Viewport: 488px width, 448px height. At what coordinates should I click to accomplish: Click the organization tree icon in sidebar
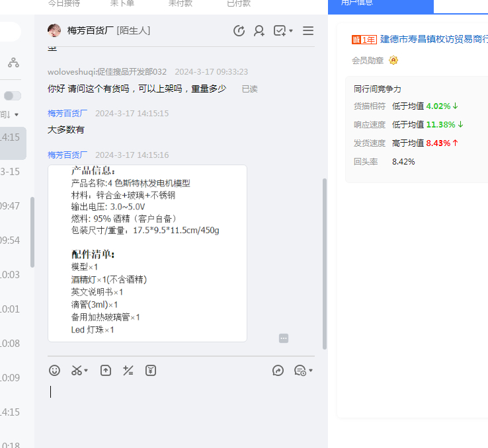(13, 63)
